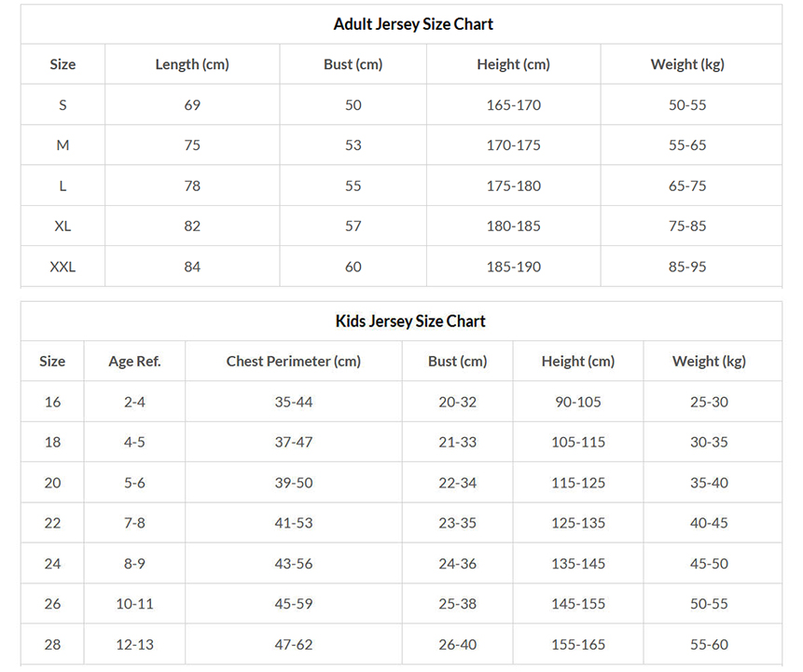Select the 40-45 weight cell

709,523
